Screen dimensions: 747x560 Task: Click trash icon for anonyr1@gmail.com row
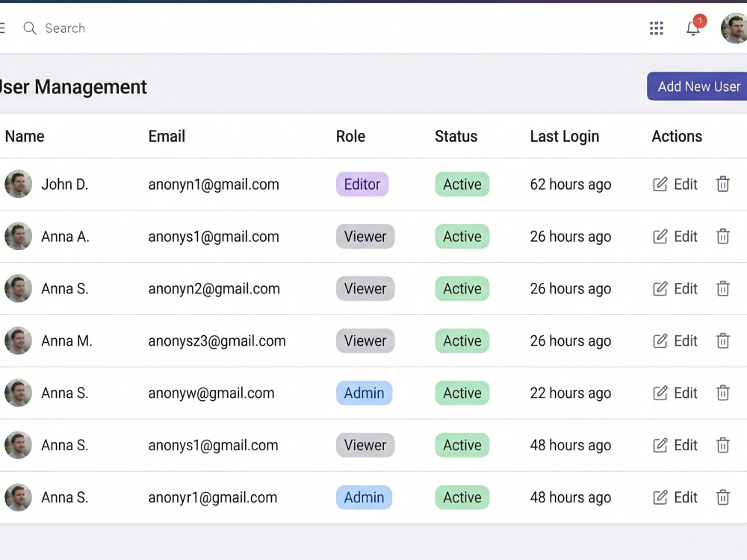(722, 497)
